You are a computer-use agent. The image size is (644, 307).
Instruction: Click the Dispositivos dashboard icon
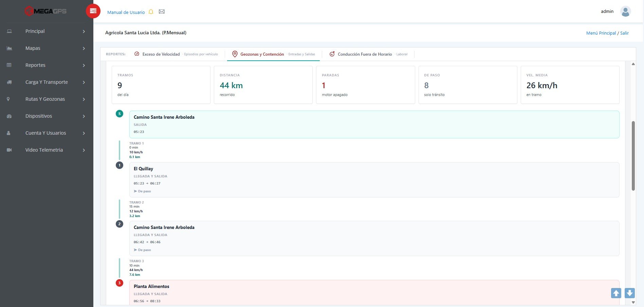point(9,116)
